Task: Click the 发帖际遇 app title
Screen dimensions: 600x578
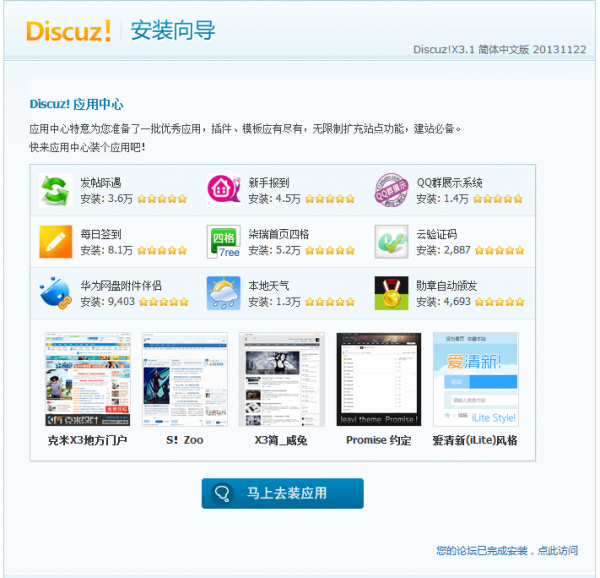Action: point(101,183)
